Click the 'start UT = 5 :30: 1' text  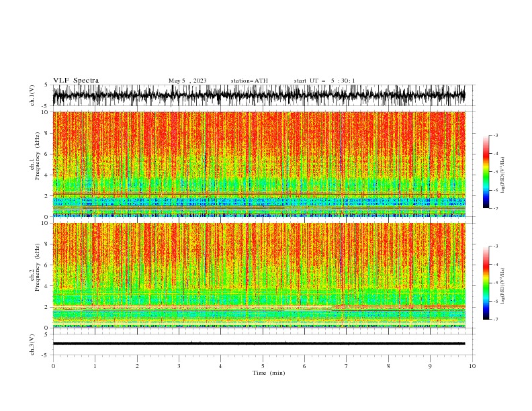(x=324, y=81)
